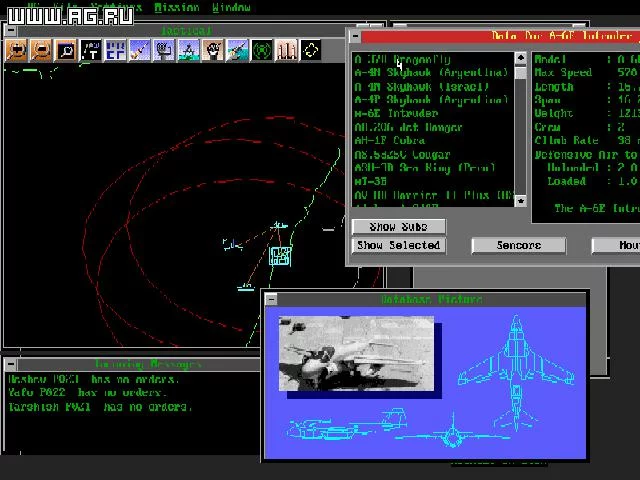The width and height of the screenshot is (640, 480).
Task: Click the Tarshish has no orders message
Action: point(100,407)
